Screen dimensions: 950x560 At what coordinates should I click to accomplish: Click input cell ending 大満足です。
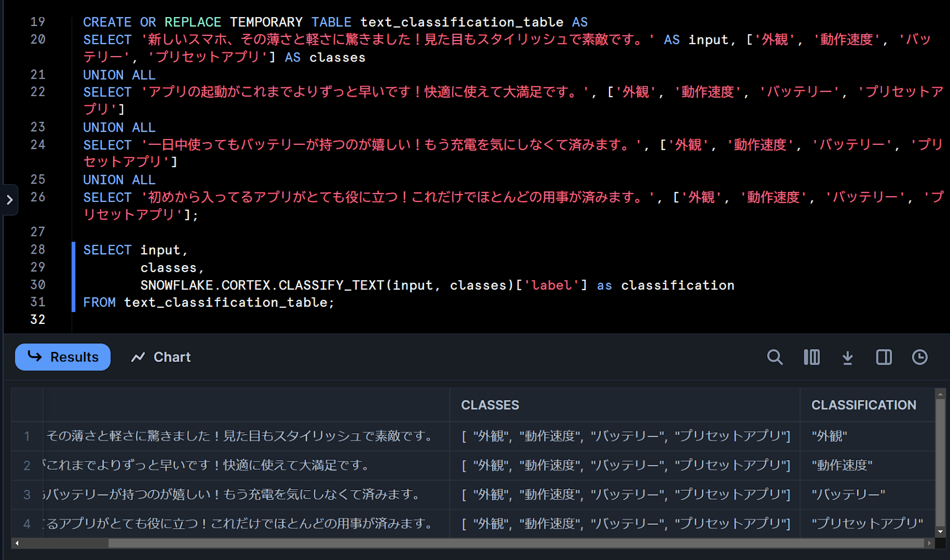(x=246, y=465)
